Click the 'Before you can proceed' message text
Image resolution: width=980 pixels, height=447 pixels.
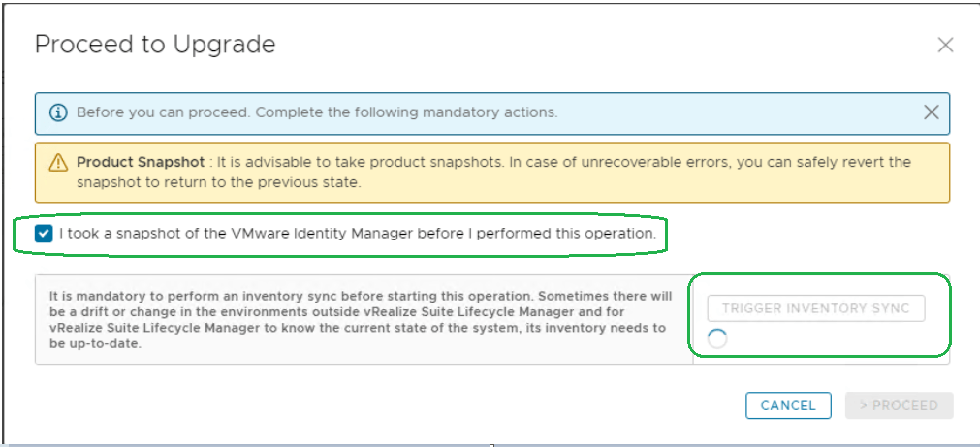163,112
